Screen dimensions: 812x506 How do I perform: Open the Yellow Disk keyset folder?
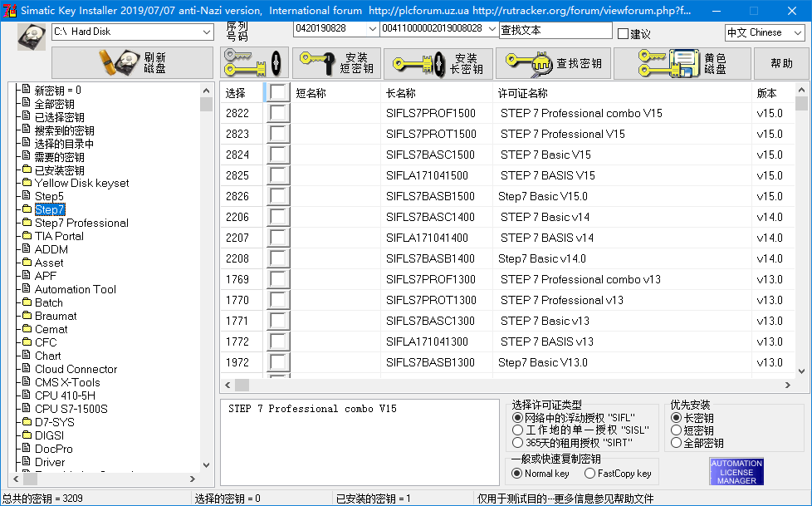(x=81, y=183)
